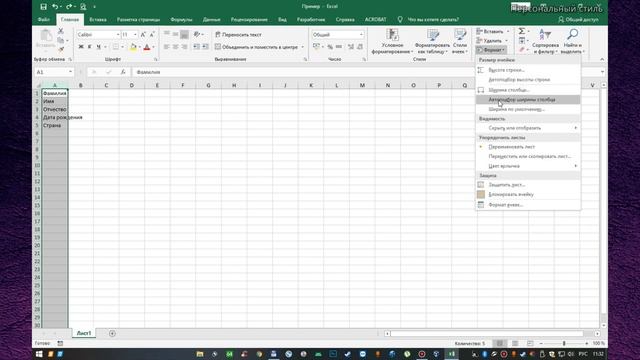Expand the Name Box dropdown
Viewport: 640px width, 360px height.
70,72
